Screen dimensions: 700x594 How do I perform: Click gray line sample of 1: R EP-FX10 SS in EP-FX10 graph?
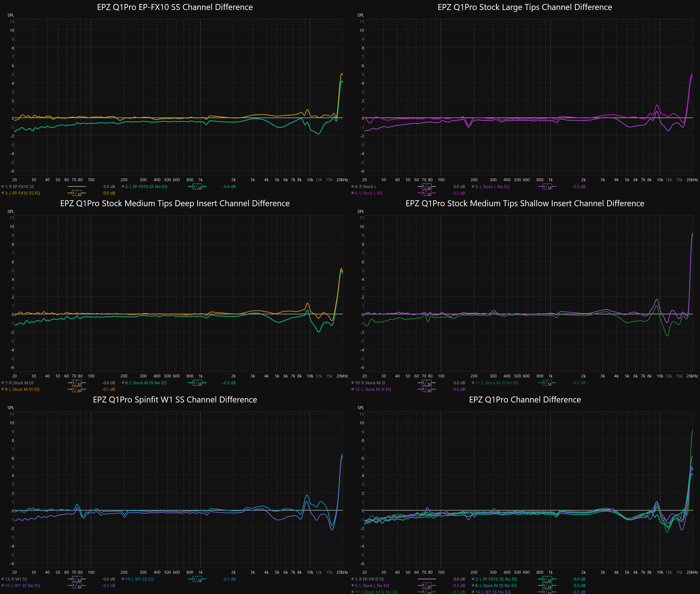(77, 187)
